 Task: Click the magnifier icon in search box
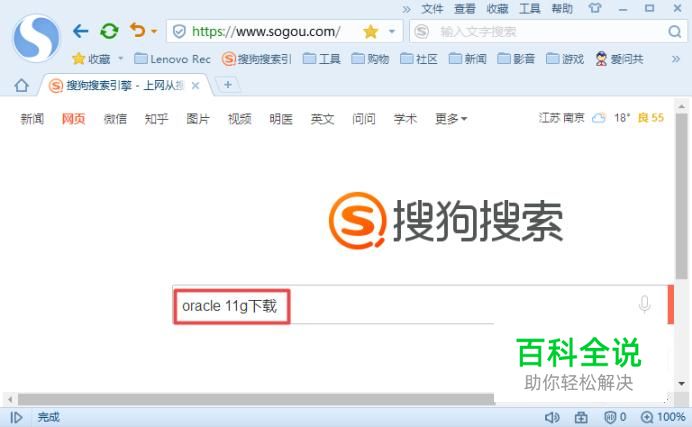point(674,31)
